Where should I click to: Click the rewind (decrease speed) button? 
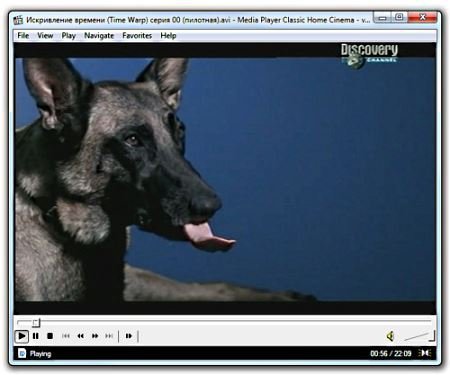80,336
